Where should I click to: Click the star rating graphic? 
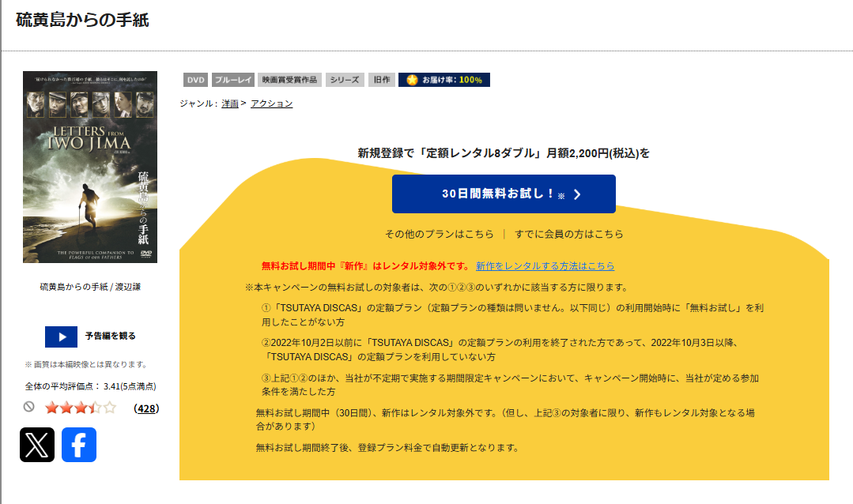(x=81, y=408)
